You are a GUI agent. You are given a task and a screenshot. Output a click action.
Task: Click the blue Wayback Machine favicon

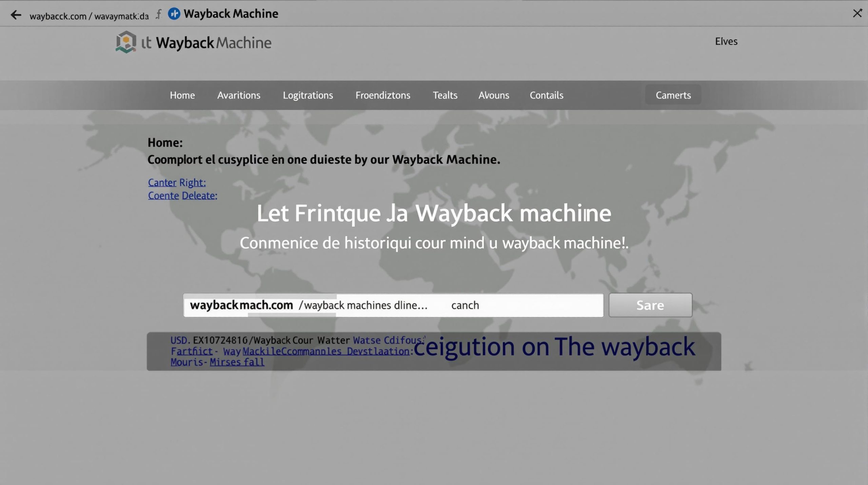coord(174,14)
